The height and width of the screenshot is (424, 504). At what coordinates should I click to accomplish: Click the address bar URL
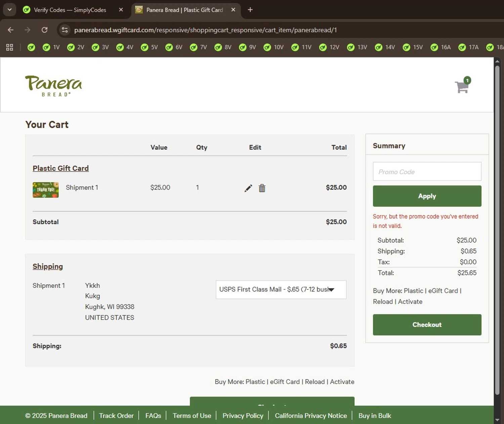[205, 30]
